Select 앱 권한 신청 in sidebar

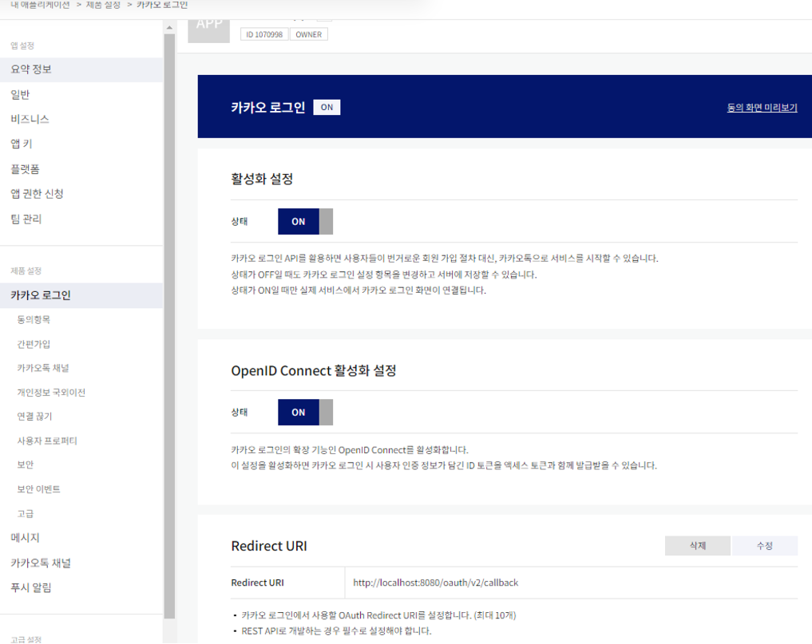37,194
